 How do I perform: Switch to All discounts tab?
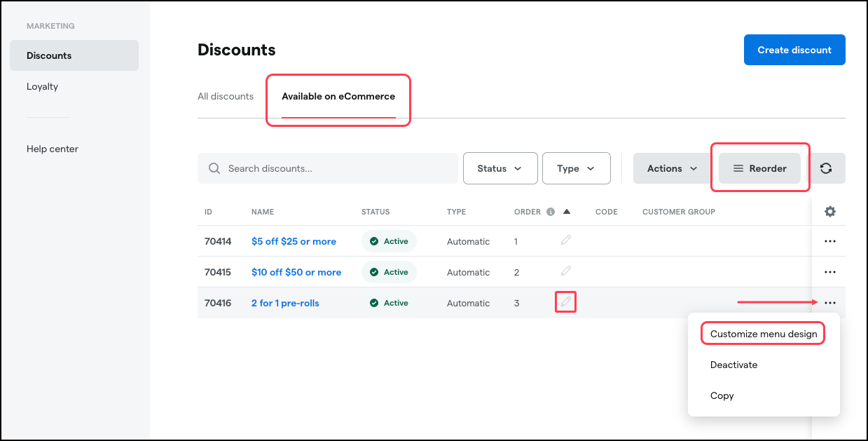point(226,96)
